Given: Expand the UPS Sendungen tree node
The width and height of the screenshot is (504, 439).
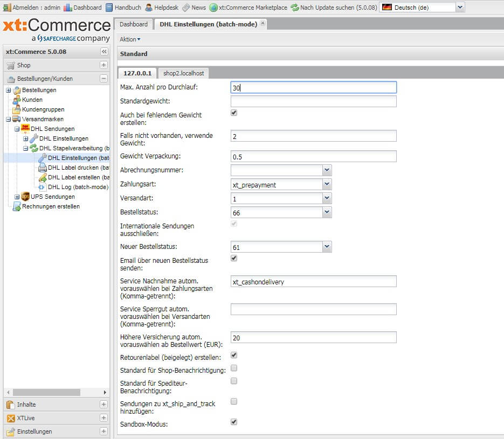Looking at the screenshot, I should point(17,197).
